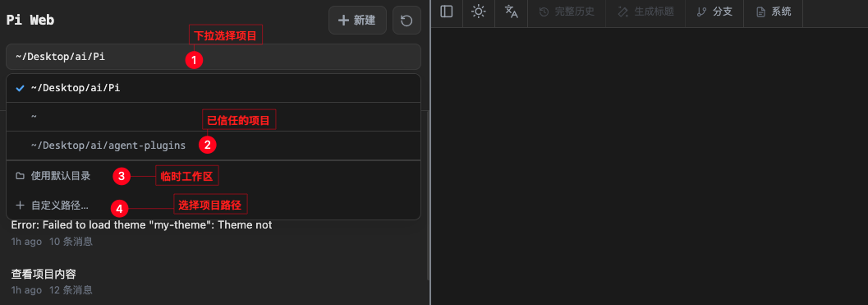Click the folder icon beside 使用默认目录
Viewport: 868px width, 305px height.
coord(20,176)
